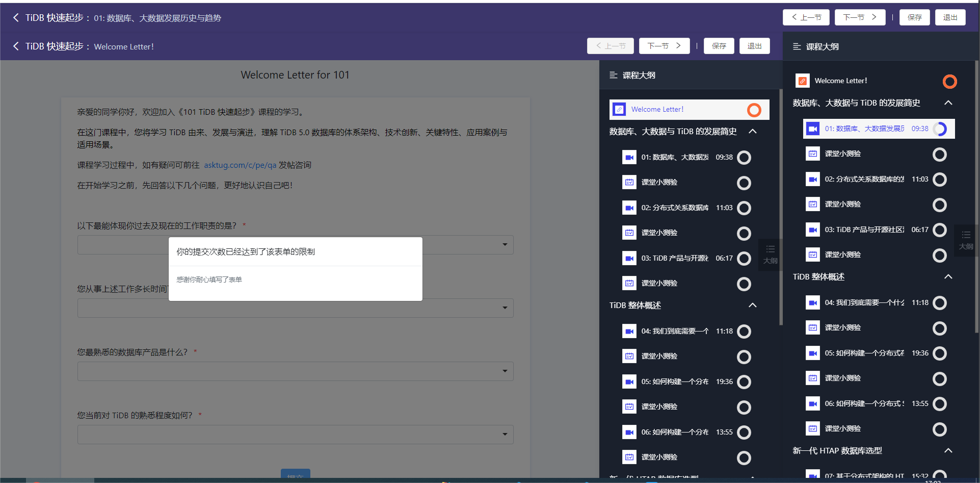Collapse the TiDB 整体概述 section in the front outline

pos(753,306)
